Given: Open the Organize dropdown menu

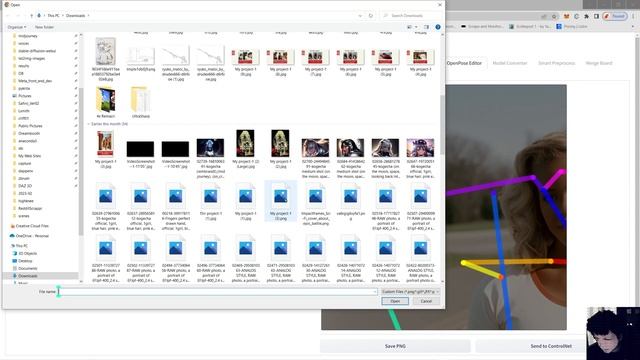Looking at the screenshot, I should (x=16, y=27).
